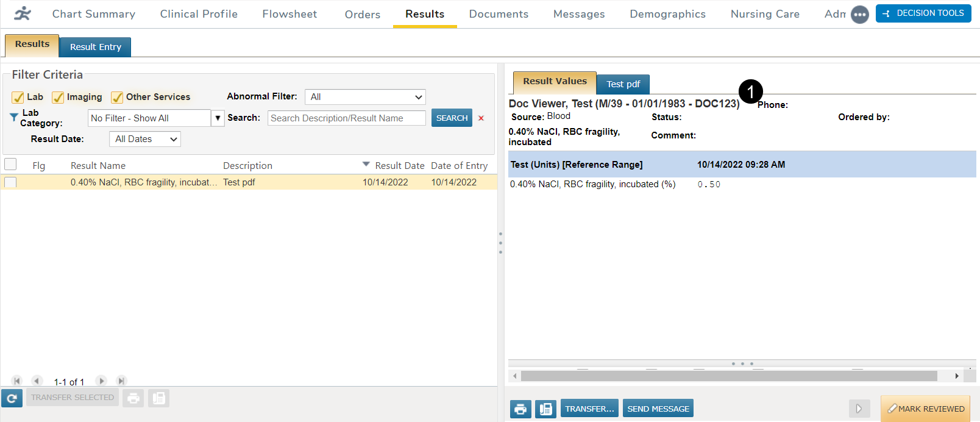Go to next page of results list
980x422 pixels.
101,381
